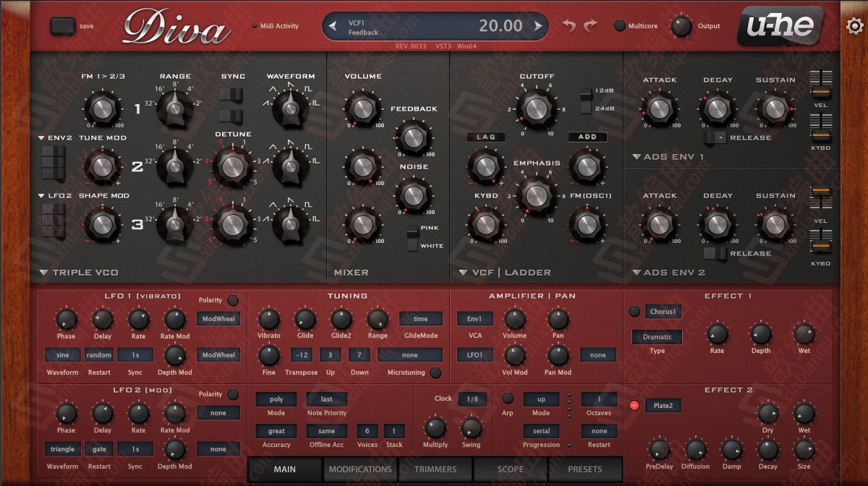The height and width of the screenshot is (486, 868).
Task: Open the ENV2 tune mod source menu
Action: (56, 137)
